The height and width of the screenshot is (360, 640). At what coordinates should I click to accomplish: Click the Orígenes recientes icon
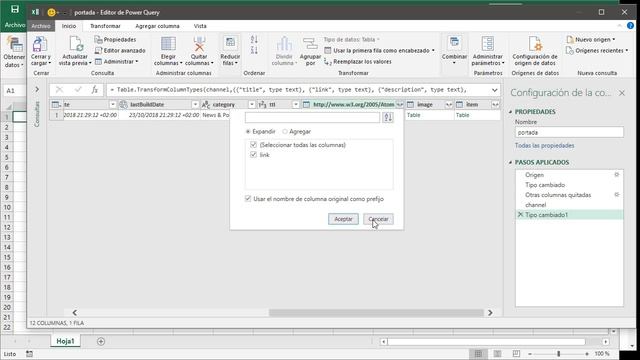click(x=570, y=51)
